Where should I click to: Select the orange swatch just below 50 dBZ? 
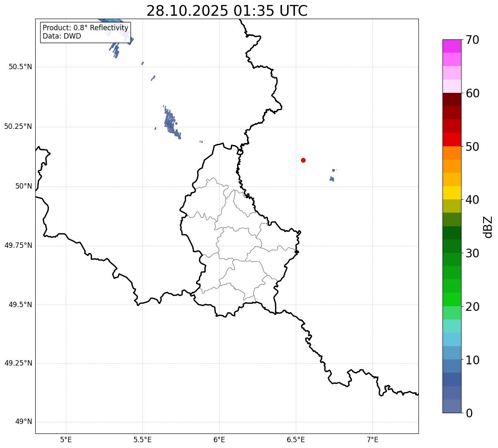click(x=452, y=153)
